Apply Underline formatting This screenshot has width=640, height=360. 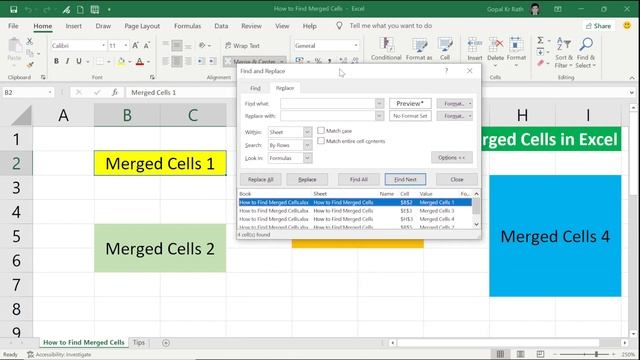point(78,61)
